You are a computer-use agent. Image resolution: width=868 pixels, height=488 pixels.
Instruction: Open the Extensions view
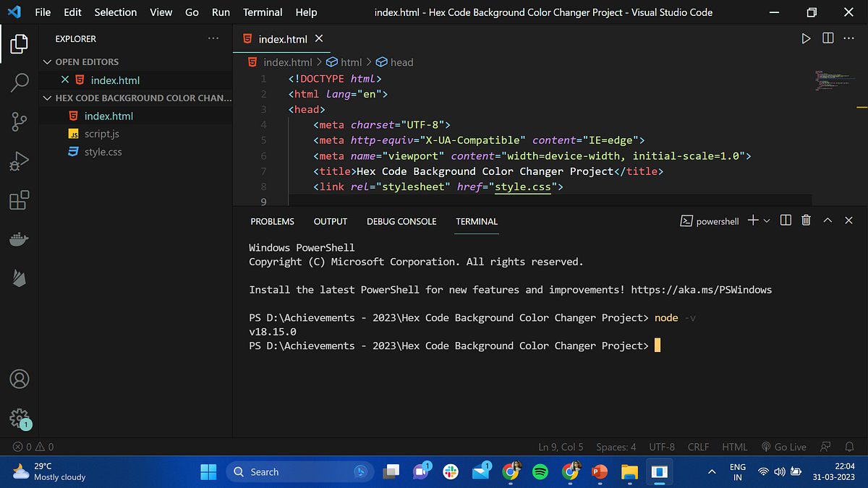coord(19,200)
